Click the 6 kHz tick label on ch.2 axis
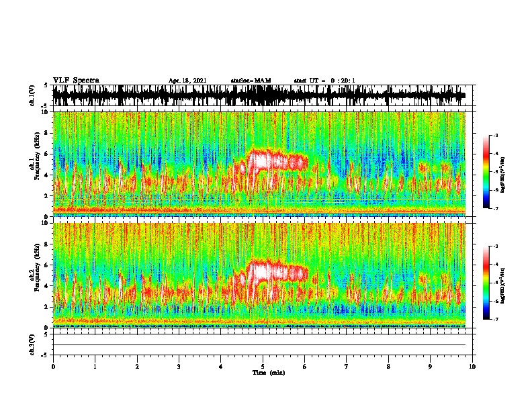Viewport: 532px width, 411px height. (x=47, y=265)
